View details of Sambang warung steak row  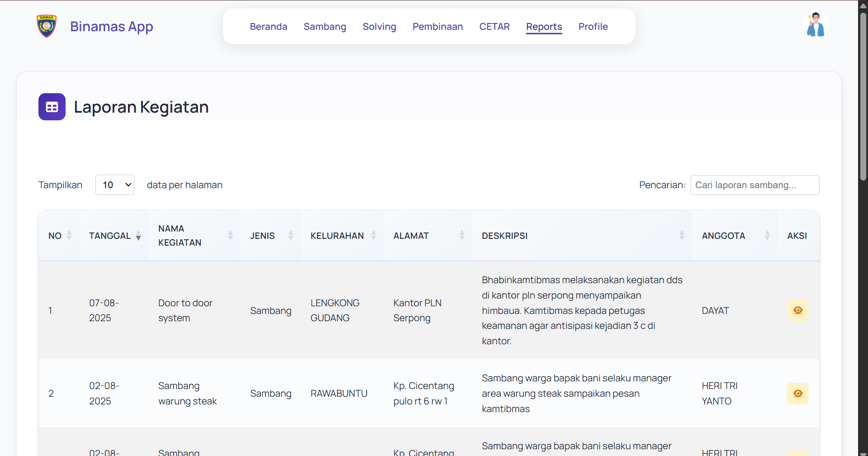click(797, 394)
